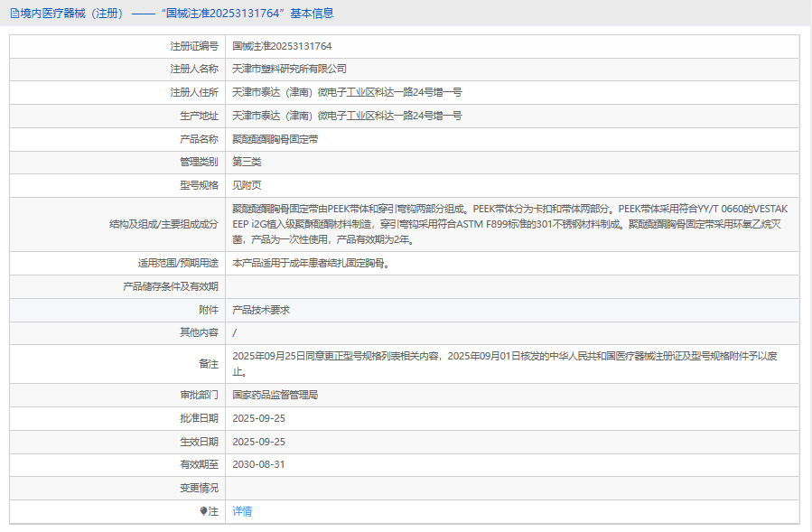This screenshot has height=532, width=812.
Task: Click the 注册人名称 row label
Action: tap(194, 69)
